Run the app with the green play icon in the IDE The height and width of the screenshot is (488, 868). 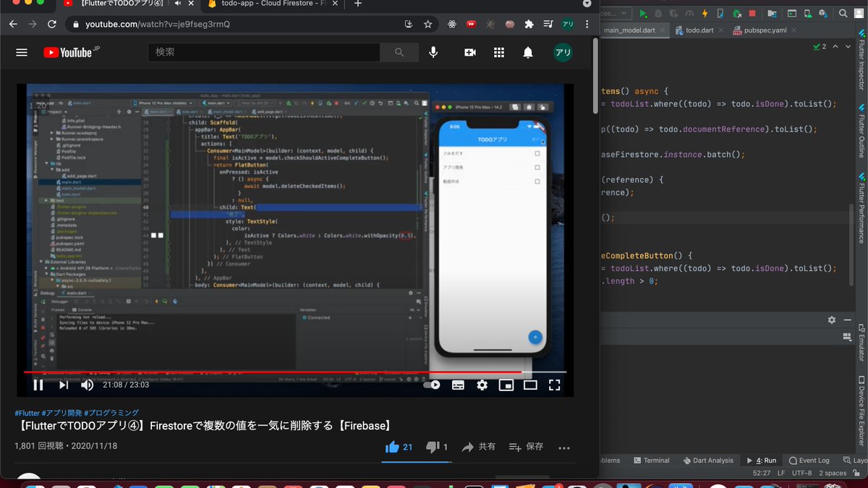643,13
